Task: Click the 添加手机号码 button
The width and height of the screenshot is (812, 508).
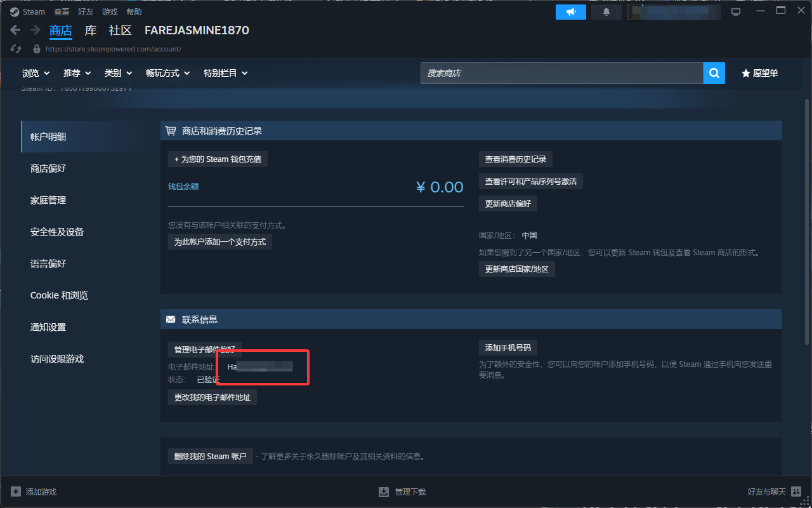Action: tap(507, 347)
